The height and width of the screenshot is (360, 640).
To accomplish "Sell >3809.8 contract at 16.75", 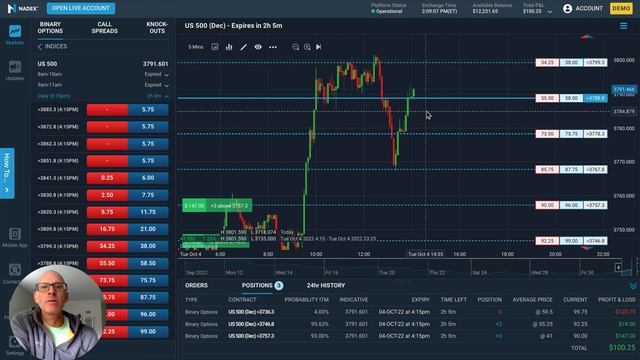I will coord(107,229).
